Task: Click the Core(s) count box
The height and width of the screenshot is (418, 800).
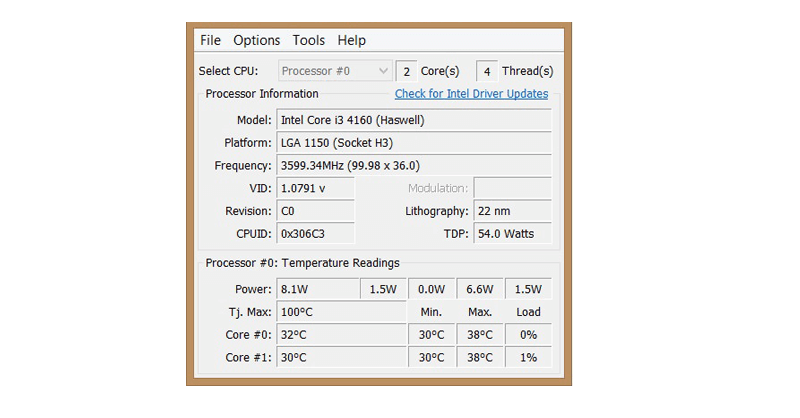Action: tap(406, 71)
